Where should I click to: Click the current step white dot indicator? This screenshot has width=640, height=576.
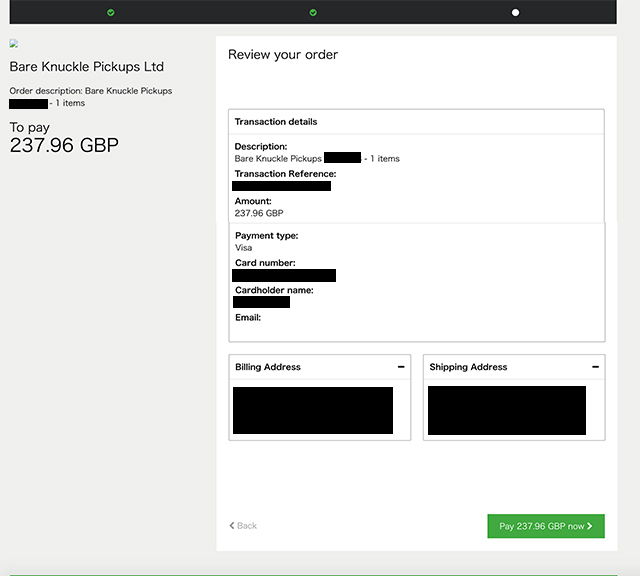pos(516,13)
